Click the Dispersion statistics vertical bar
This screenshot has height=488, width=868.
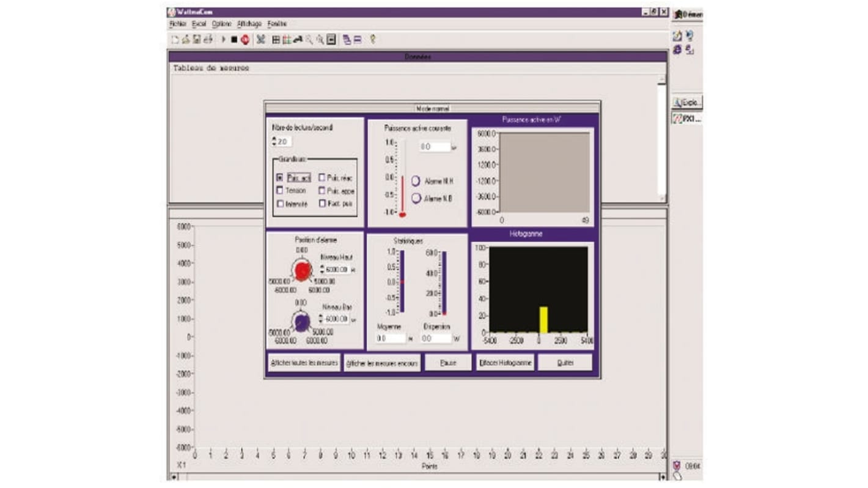click(x=444, y=283)
